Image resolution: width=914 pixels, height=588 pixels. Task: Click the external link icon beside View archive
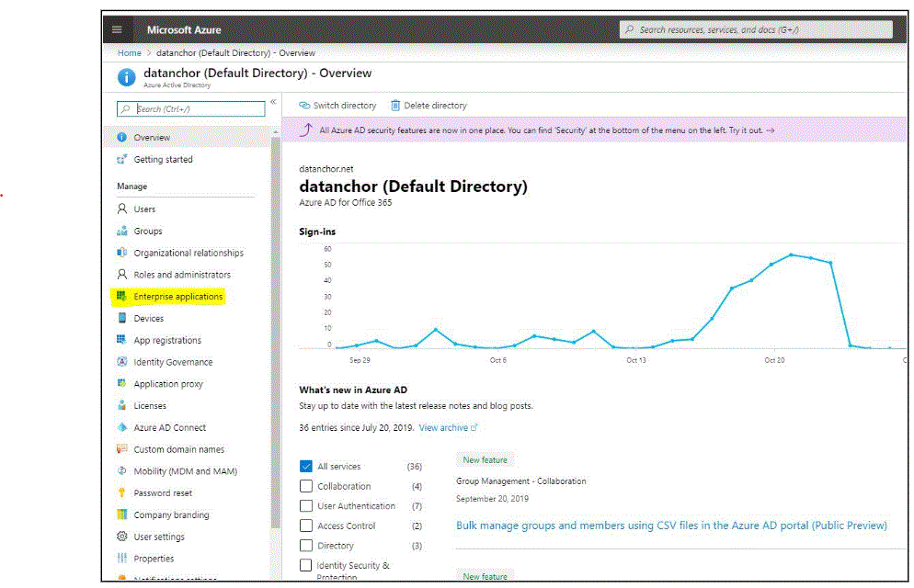pos(474,427)
